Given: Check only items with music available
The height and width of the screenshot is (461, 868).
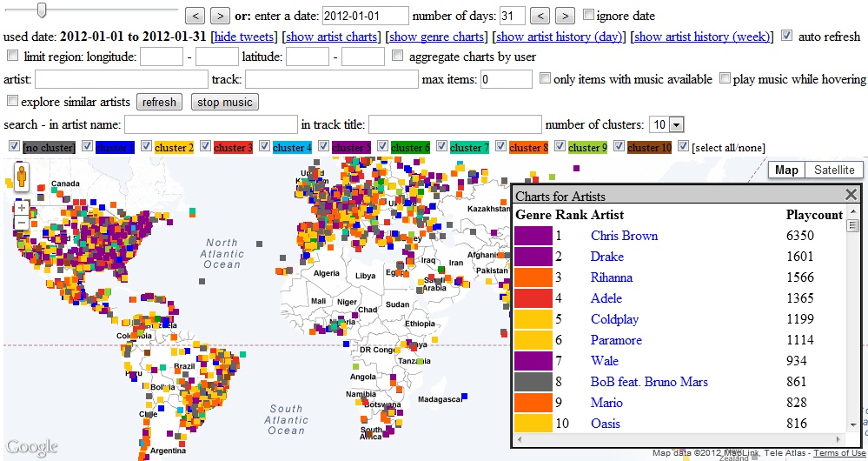Looking at the screenshot, I should point(546,78).
